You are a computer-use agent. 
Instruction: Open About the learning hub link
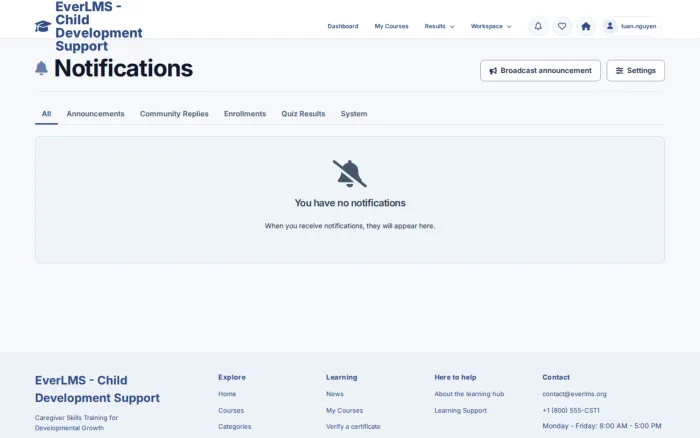pos(469,394)
